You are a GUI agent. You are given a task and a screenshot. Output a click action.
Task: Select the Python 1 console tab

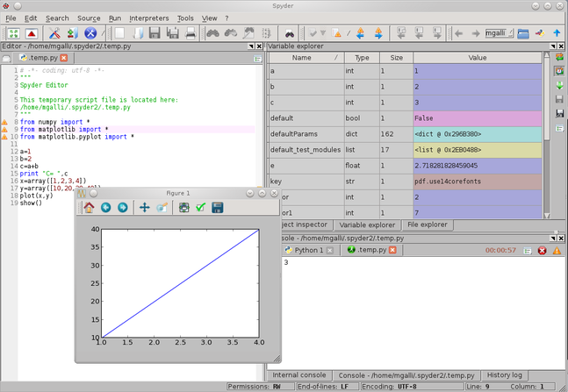point(309,250)
